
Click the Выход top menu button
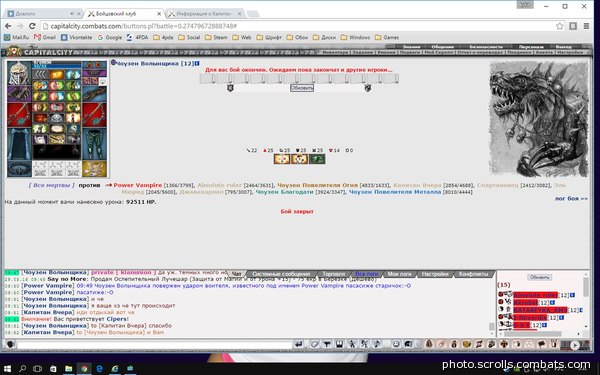[x=563, y=47]
